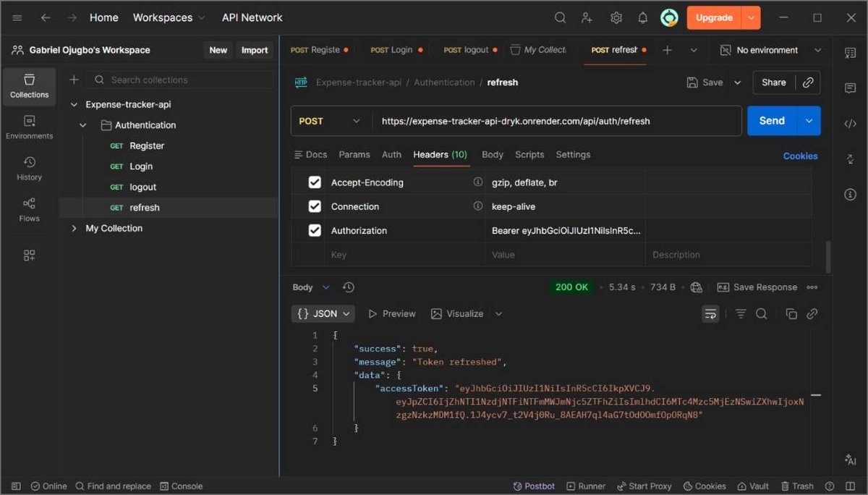
Task: Open the Upgrade dropdown arrow
Action: tap(752, 17)
